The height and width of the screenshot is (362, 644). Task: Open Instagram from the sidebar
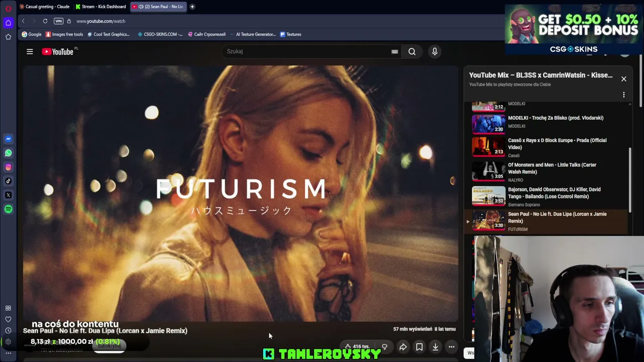point(8,167)
